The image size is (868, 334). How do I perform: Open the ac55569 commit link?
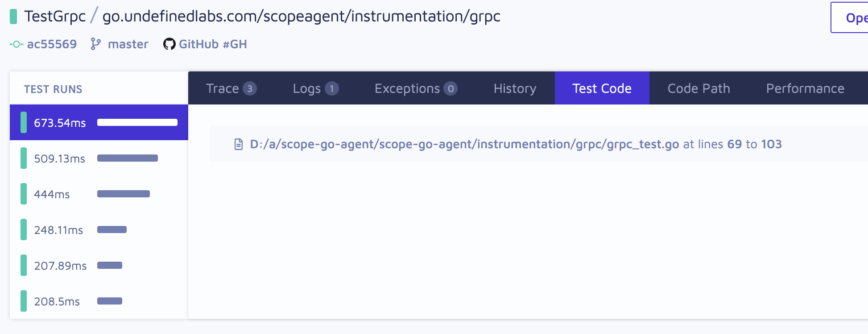click(x=52, y=44)
